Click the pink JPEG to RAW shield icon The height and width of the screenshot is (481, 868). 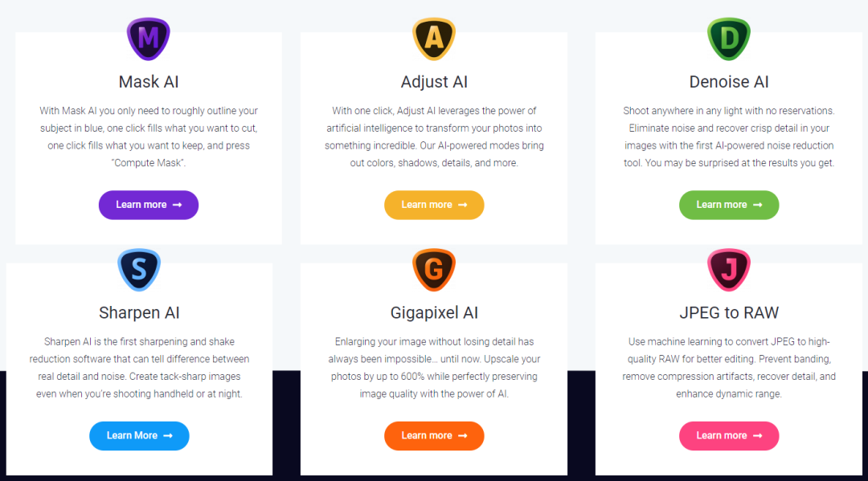[729, 270]
